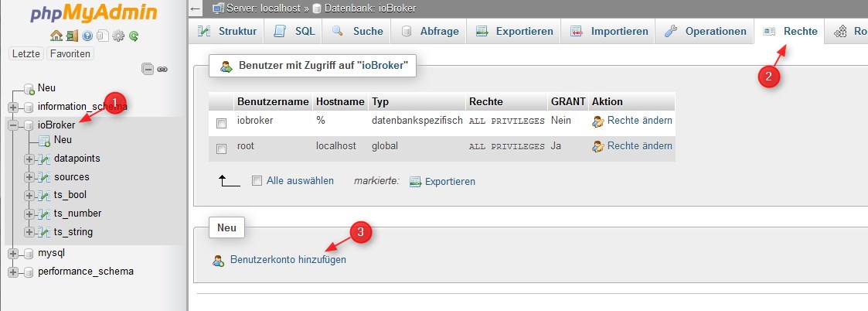Viewport: 868px width, 311px height.
Task: Select the mysql database in tree
Action: click(x=52, y=253)
